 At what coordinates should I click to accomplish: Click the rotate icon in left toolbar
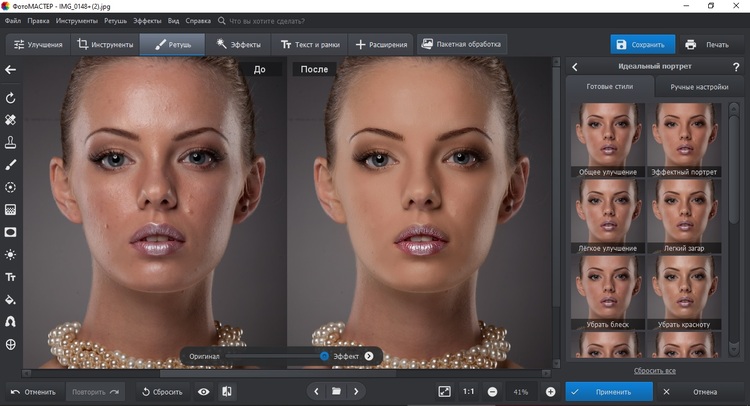[x=11, y=98]
